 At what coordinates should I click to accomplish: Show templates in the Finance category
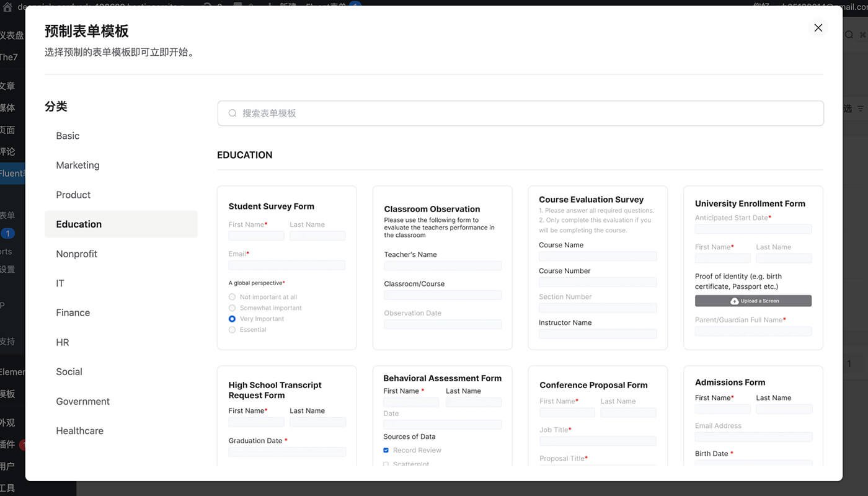pyautogui.click(x=73, y=313)
